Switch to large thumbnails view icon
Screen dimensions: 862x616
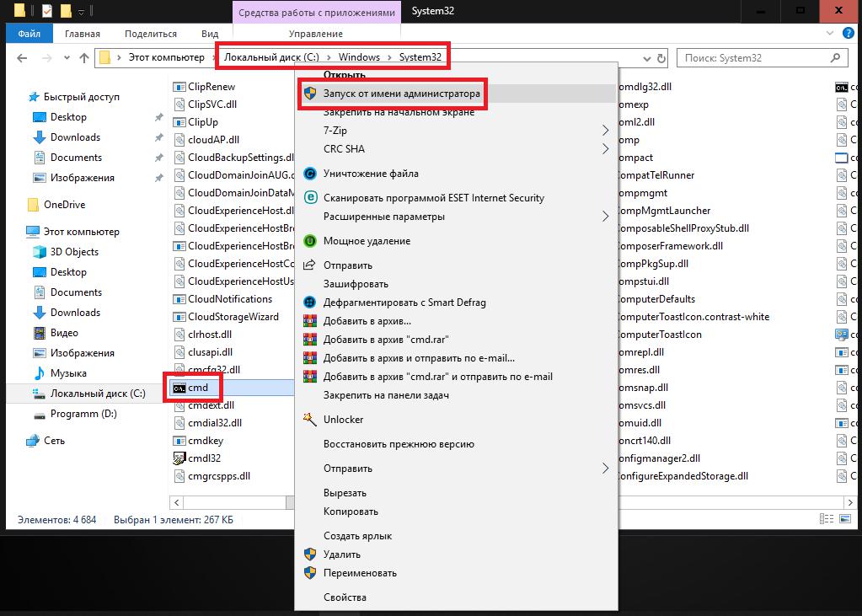[x=845, y=518]
